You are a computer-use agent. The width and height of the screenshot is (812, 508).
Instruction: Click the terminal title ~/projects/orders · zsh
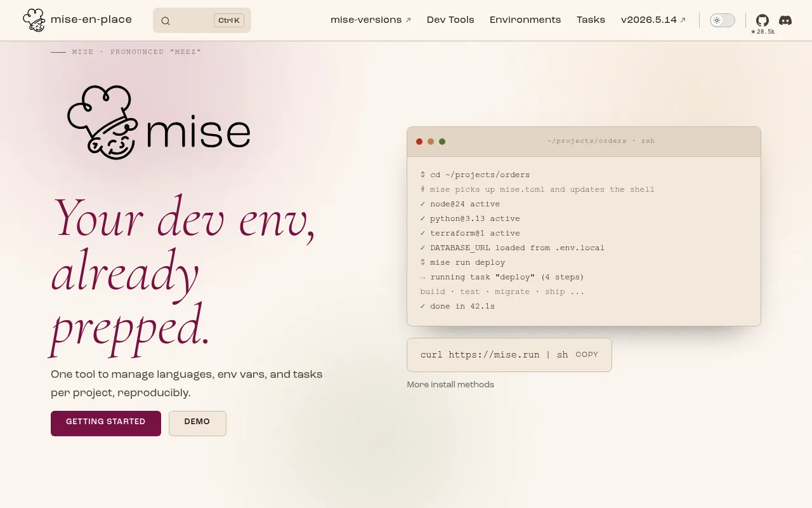[x=601, y=141]
